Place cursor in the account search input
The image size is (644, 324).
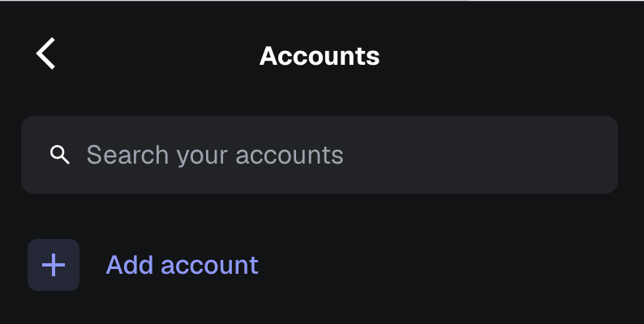coord(320,155)
